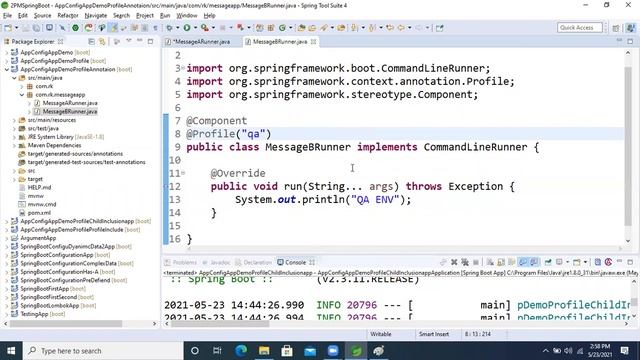Expand the src/main/resources folder
The height and width of the screenshot is (360, 640).
point(14,120)
